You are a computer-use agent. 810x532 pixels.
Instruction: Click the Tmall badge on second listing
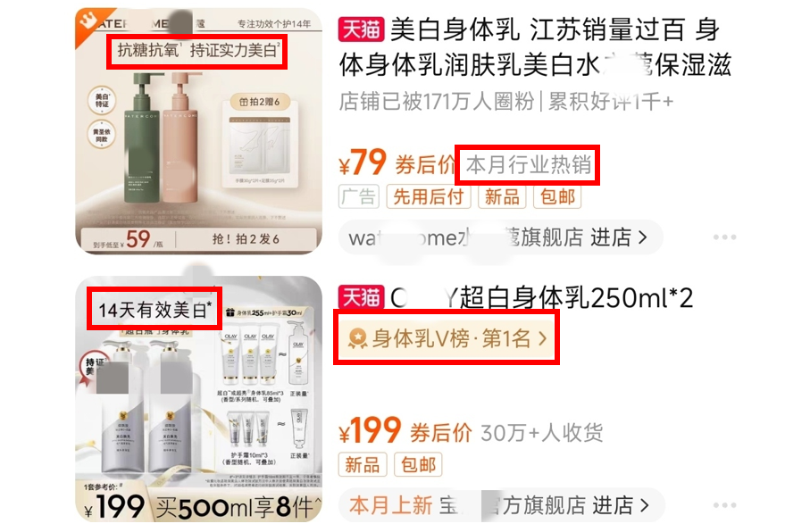click(x=362, y=297)
